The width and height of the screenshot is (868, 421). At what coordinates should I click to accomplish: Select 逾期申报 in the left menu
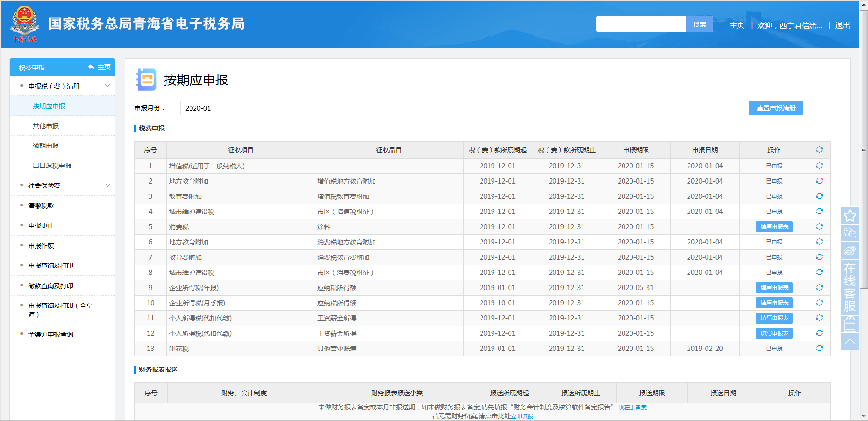pyautogui.click(x=46, y=146)
